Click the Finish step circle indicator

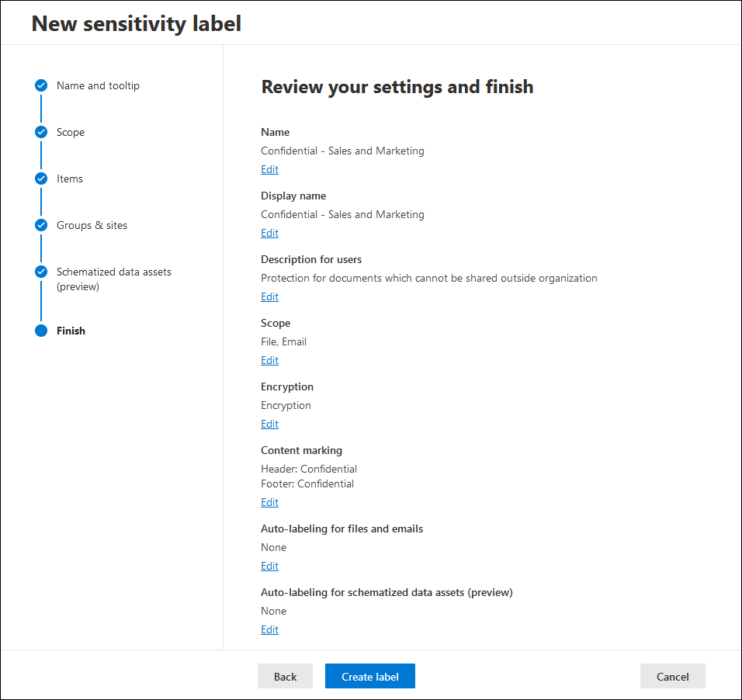[41, 331]
